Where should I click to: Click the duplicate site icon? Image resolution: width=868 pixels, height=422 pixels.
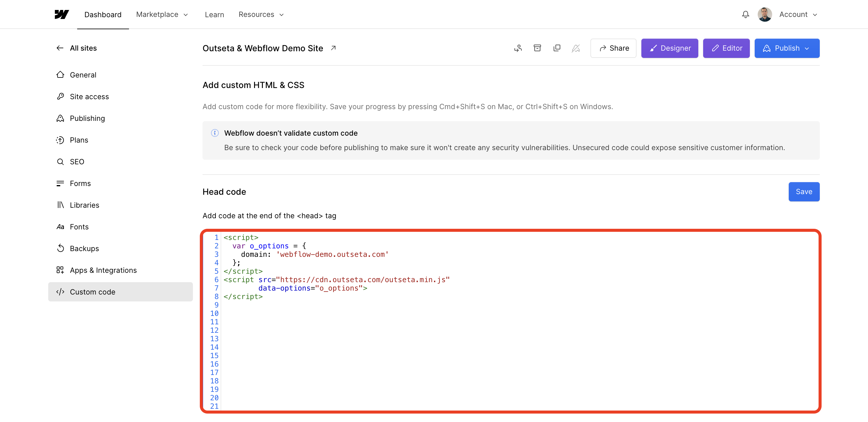pyautogui.click(x=557, y=48)
